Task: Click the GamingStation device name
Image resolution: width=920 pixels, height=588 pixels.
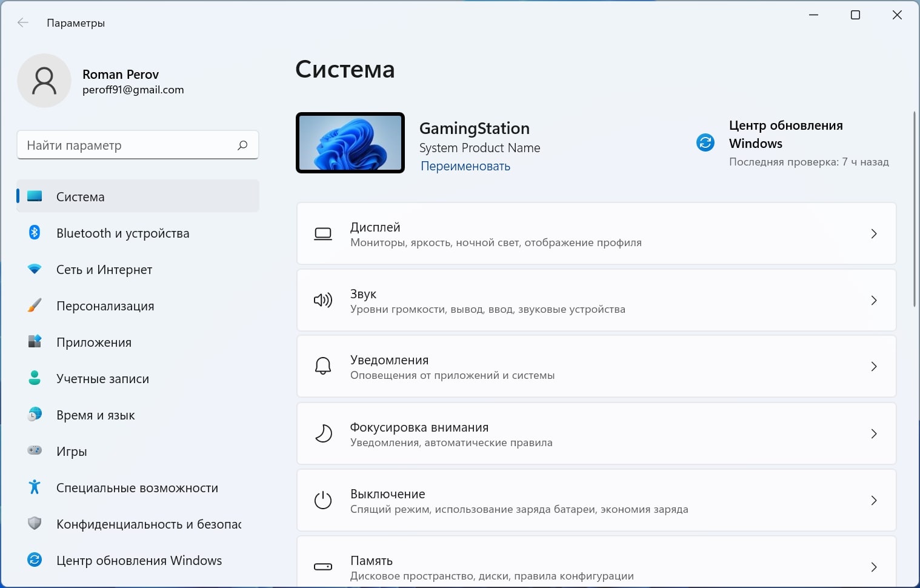Action: 475,129
